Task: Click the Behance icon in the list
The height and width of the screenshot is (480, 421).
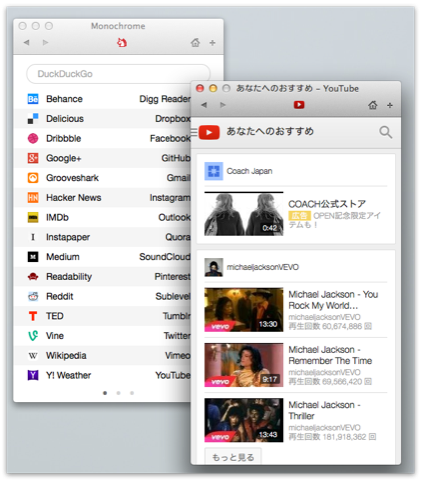Action: pyautogui.click(x=33, y=99)
